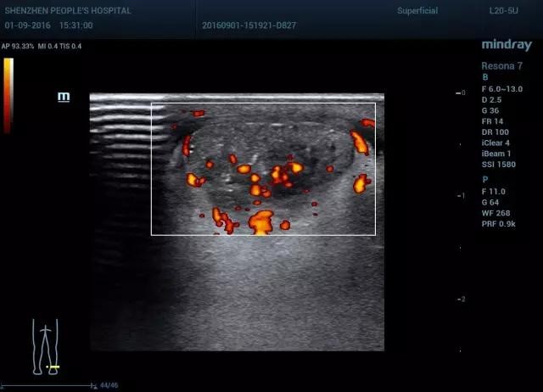Select the P power mode section label
The image size is (543, 392).
pos(485,180)
